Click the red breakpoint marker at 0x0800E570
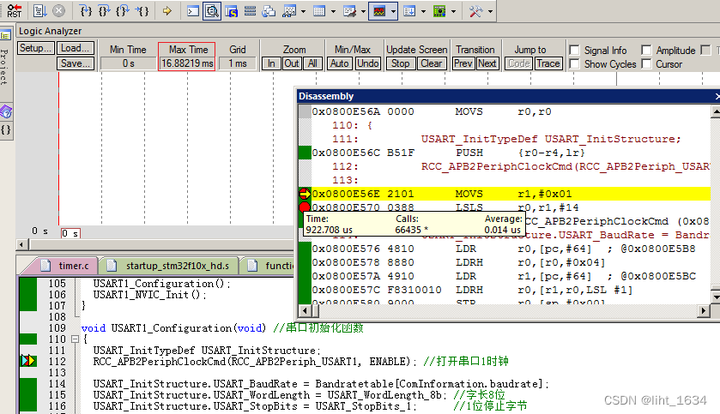 pos(305,207)
